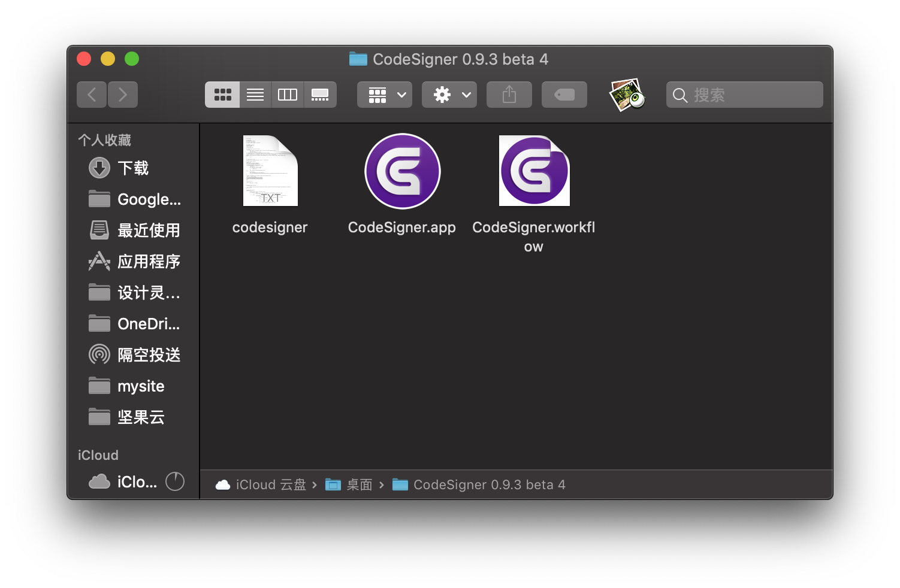Open the 应用程序 sidebar entry
The height and width of the screenshot is (588, 900).
coord(148,261)
